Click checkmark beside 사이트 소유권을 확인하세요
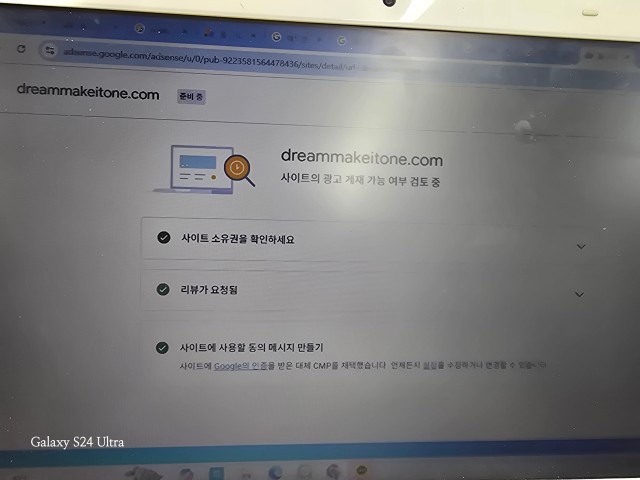The image size is (640, 480). (164, 237)
